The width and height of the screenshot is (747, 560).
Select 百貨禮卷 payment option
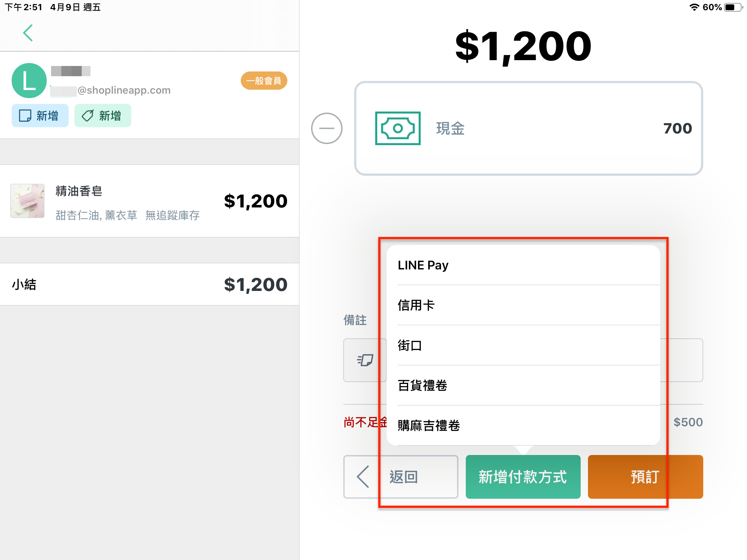pyautogui.click(x=523, y=385)
